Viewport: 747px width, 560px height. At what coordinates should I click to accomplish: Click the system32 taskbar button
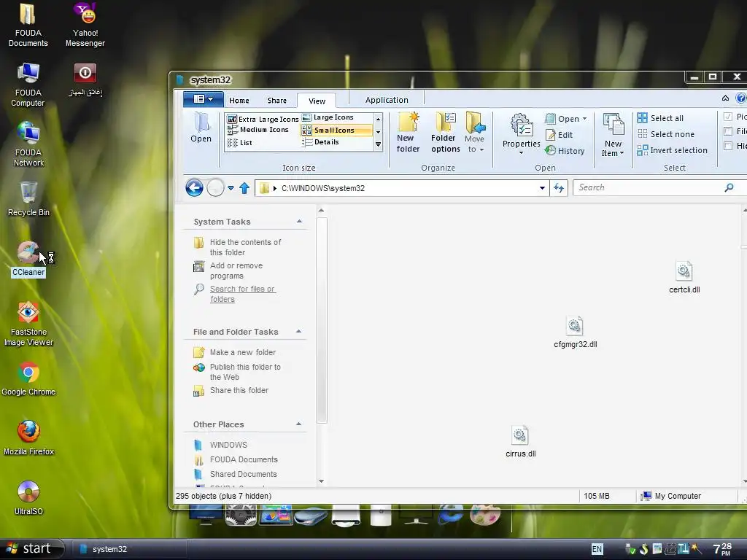pos(128,549)
